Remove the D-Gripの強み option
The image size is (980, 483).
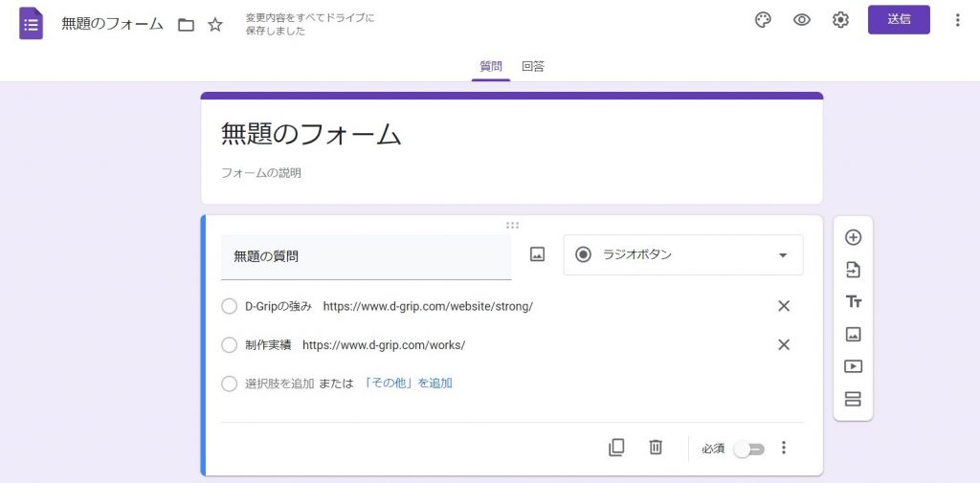[784, 306]
